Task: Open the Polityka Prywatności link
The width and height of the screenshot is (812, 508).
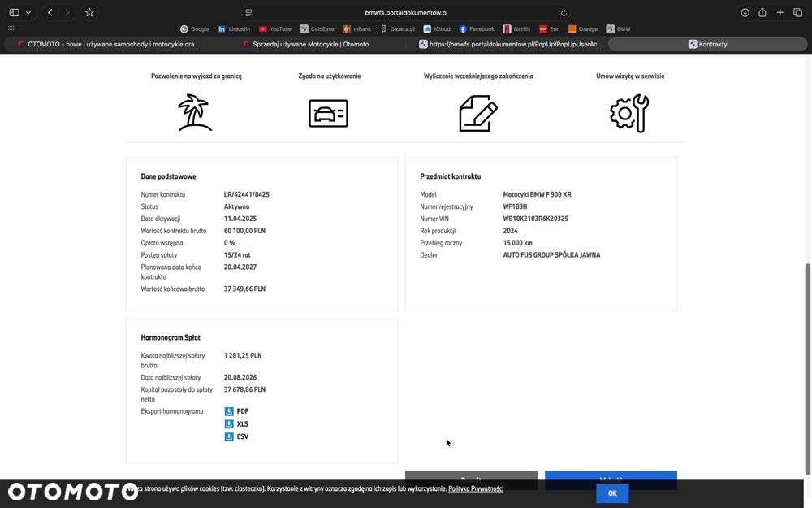Action: 475,488
